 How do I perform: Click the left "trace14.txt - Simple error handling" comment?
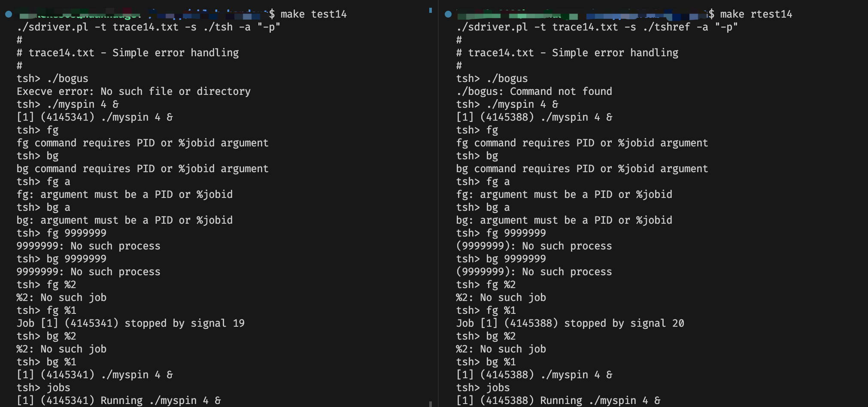click(127, 53)
